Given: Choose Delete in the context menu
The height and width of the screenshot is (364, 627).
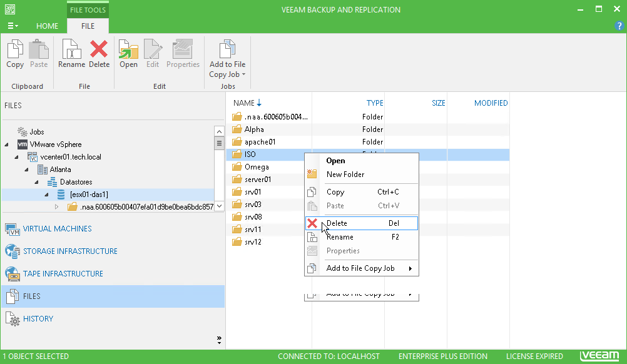Looking at the screenshot, I should click(x=362, y=223).
